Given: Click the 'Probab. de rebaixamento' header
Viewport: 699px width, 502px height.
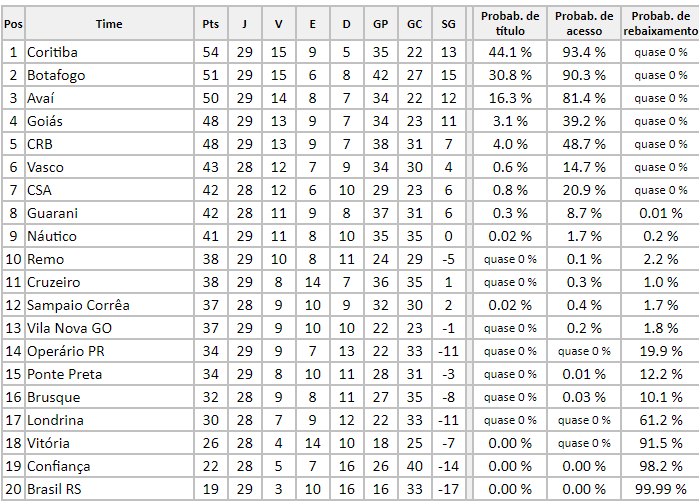Looking at the screenshot, I should coord(660,23).
